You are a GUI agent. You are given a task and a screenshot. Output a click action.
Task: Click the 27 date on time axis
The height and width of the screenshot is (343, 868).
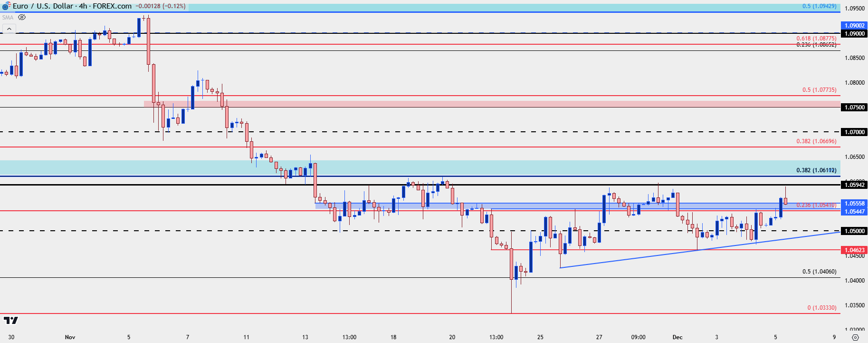[x=599, y=337]
